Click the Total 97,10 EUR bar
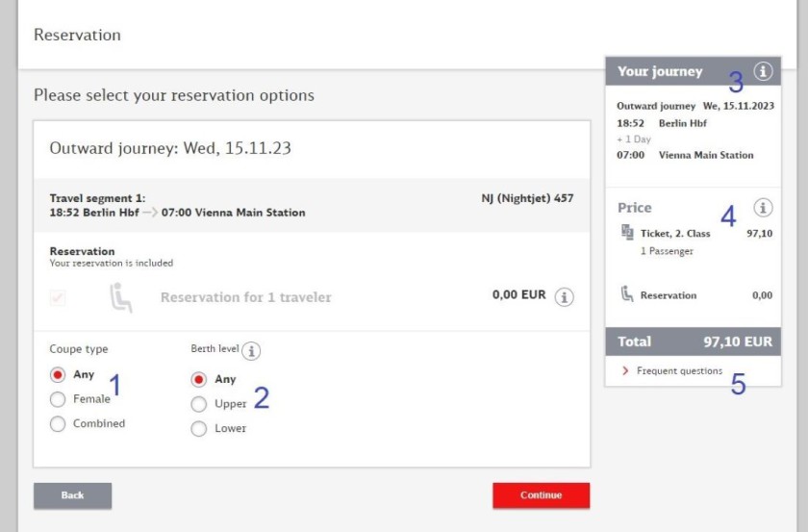The image size is (808, 532). tap(693, 342)
